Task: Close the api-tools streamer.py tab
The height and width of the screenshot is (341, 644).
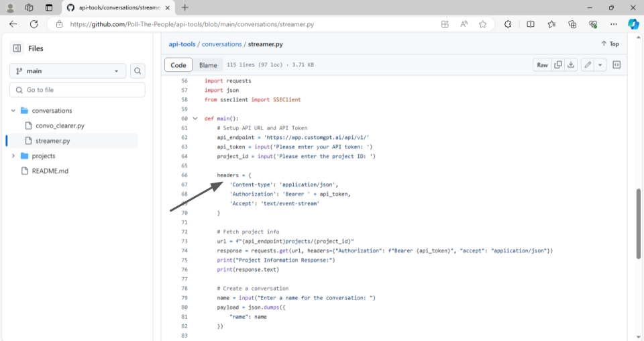Action: [x=168, y=8]
